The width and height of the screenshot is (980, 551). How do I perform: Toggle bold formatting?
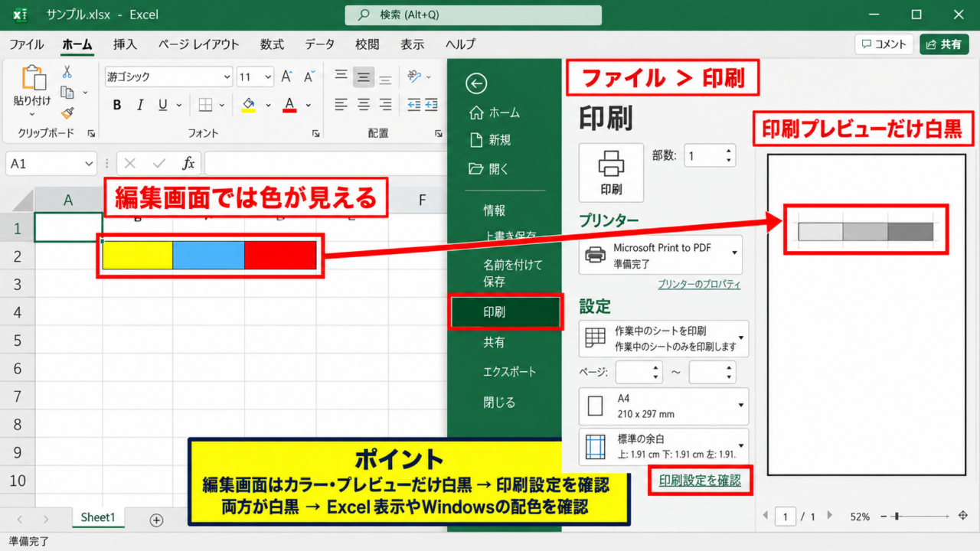pyautogui.click(x=117, y=105)
